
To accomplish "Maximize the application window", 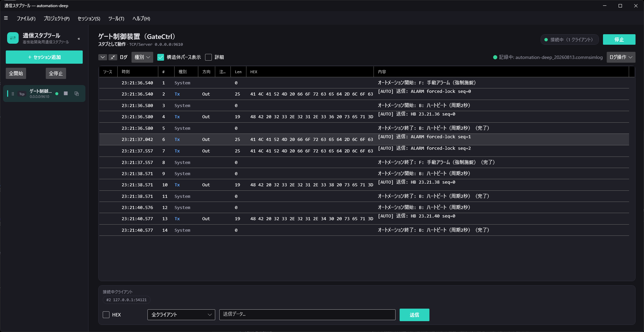I will point(620,6).
